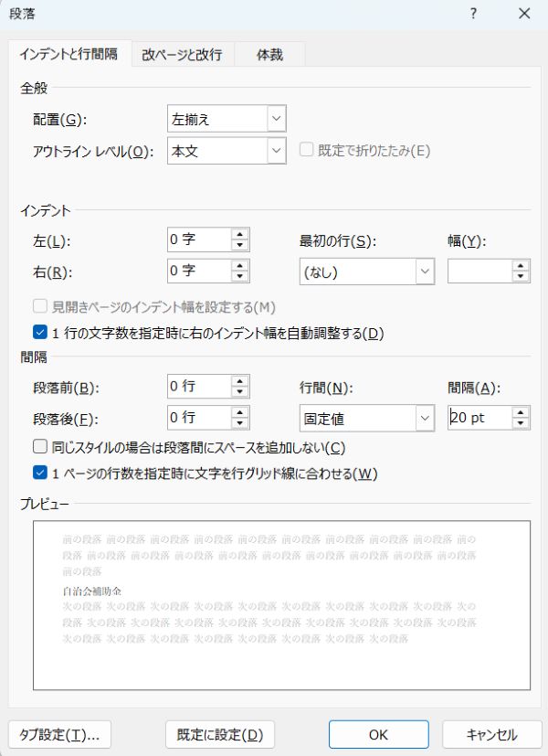Uncheck 右のインデント幅を自動調整する checkbox
The image size is (548, 756).
40,332
